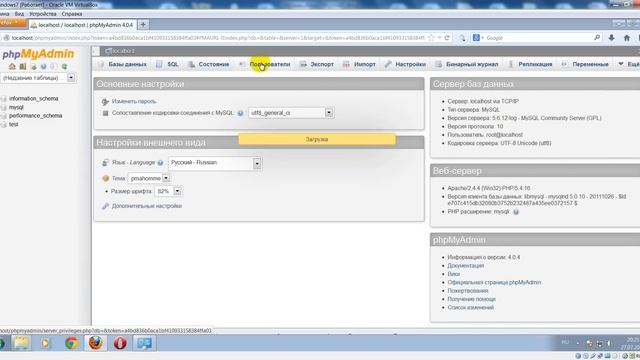The image size is (640, 360).
Task: Open the Дополнительные настройки link
Action: click(x=147, y=206)
